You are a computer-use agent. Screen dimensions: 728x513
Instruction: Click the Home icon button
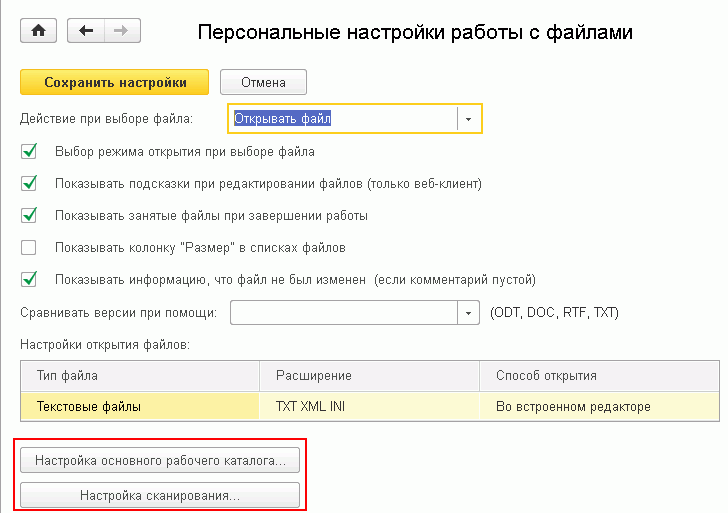pos(39,31)
